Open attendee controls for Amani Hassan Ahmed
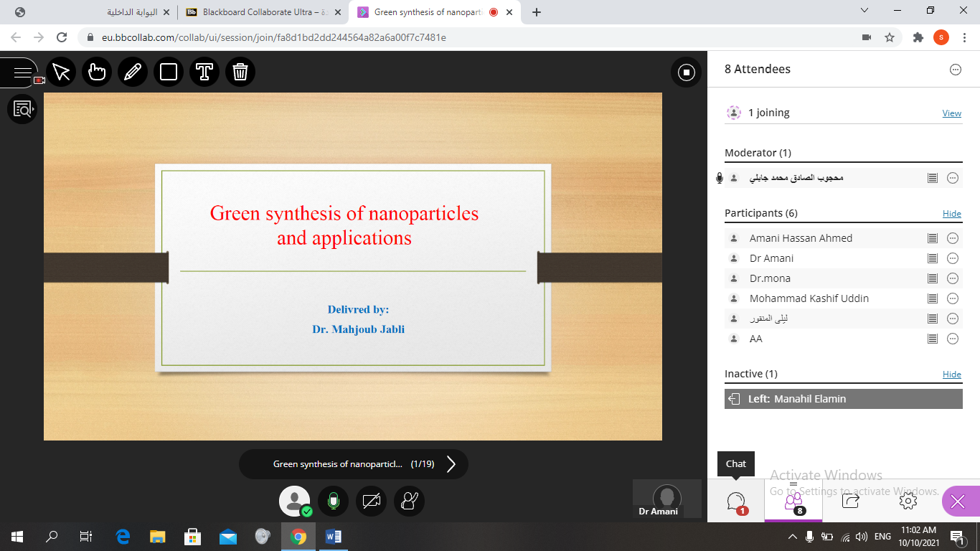The height and width of the screenshot is (551, 980). tap(953, 238)
